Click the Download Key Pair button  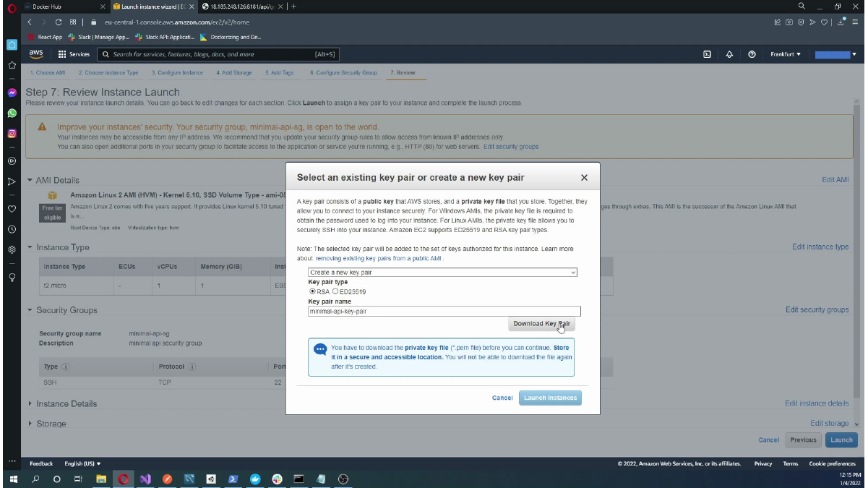point(541,324)
